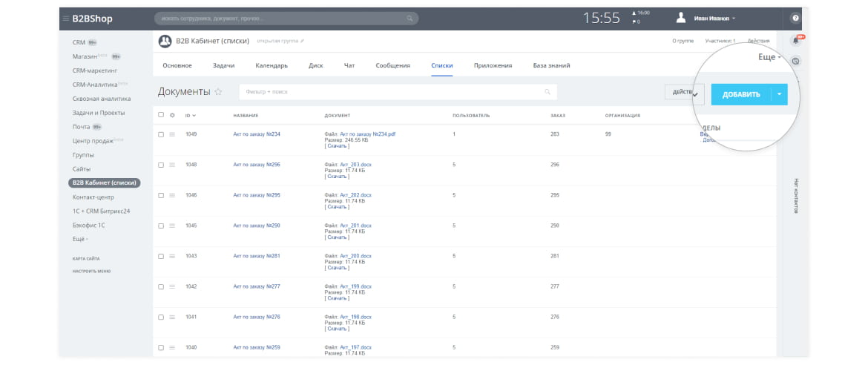Click the 15:55 clock display
Image resolution: width=868 pixels, height=365 pixels.
[601, 19]
